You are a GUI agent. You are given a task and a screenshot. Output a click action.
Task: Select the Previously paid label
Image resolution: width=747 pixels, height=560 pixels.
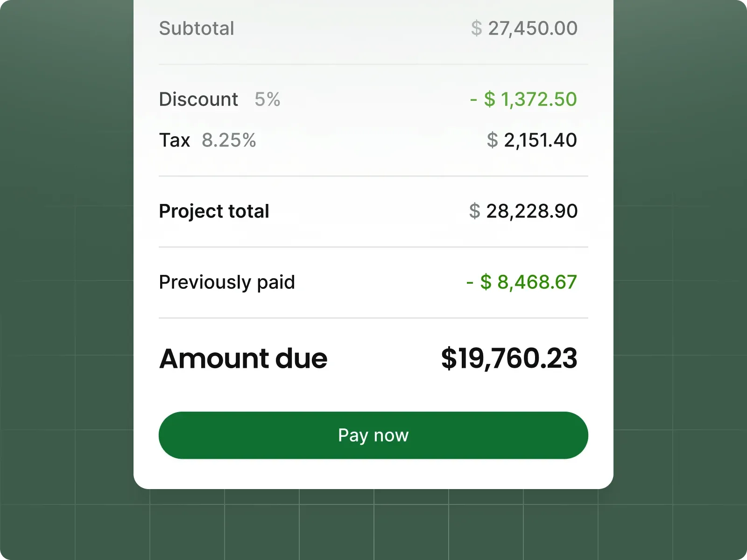coord(227,282)
